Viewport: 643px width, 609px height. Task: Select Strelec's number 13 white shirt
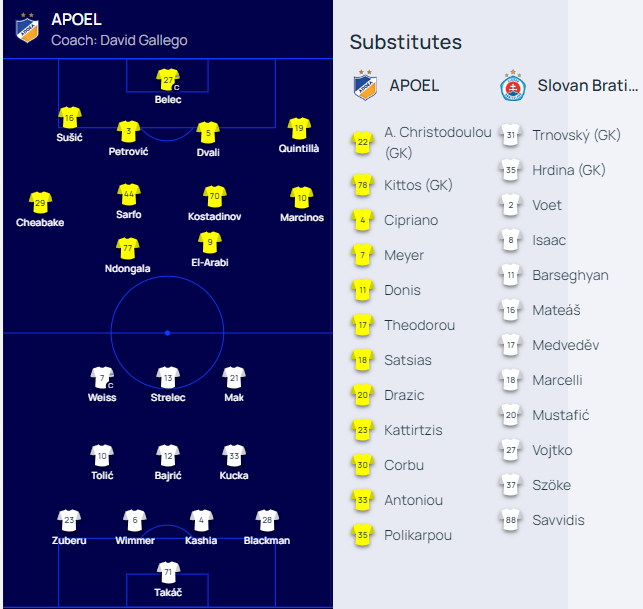pos(168,378)
